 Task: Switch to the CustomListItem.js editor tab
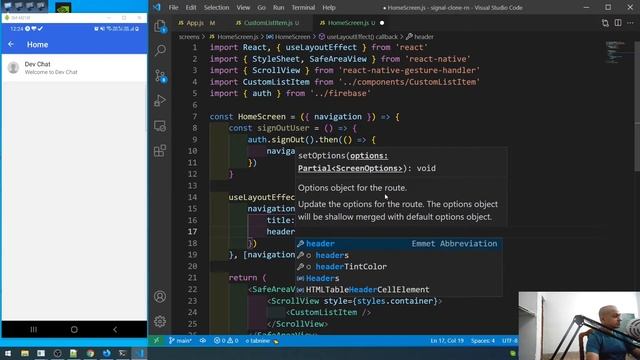click(x=268, y=23)
